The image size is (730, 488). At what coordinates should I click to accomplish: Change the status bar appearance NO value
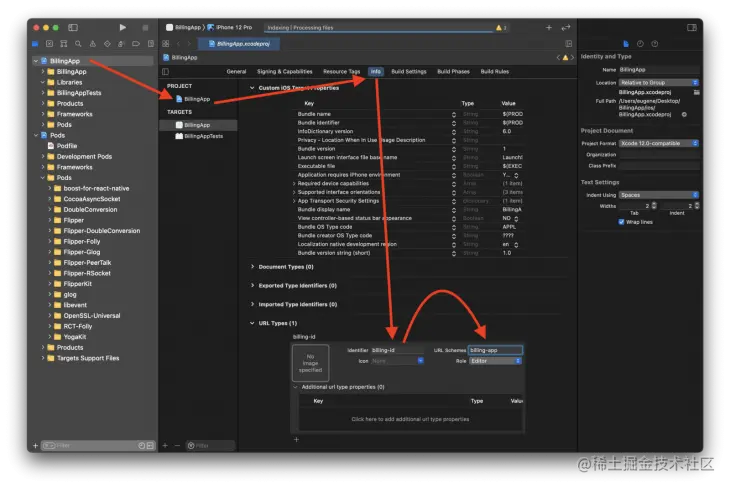coord(516,218)
